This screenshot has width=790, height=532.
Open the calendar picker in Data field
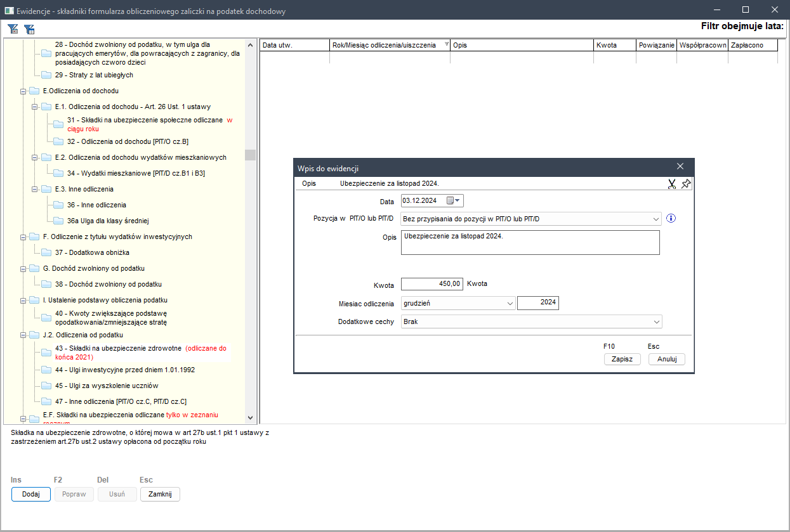tap(454, 201)
